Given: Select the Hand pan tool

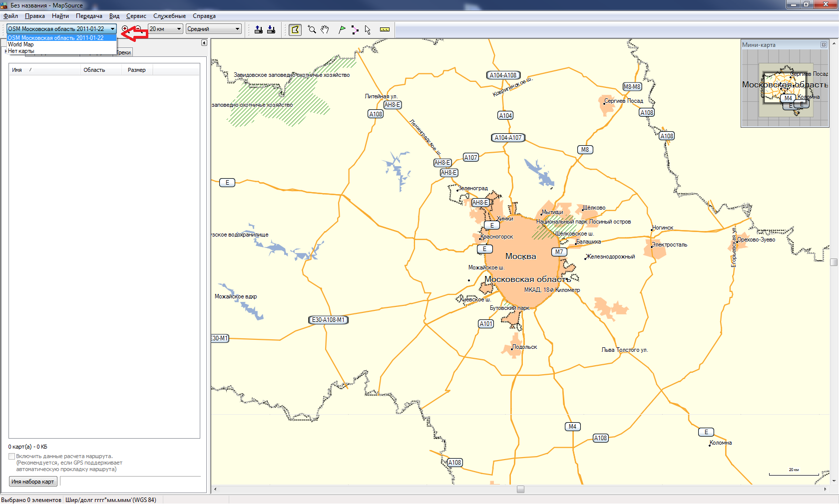Looking at the screenshot, I should tap(325, 29).
